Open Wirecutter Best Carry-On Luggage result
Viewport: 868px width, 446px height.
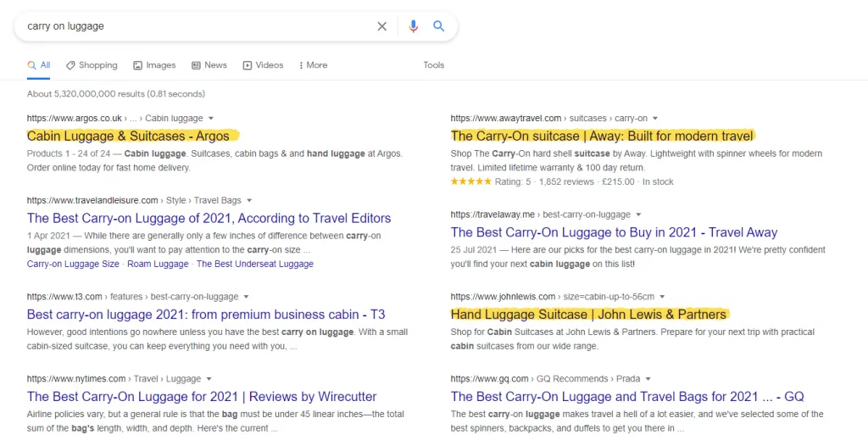tap(202, 397)
